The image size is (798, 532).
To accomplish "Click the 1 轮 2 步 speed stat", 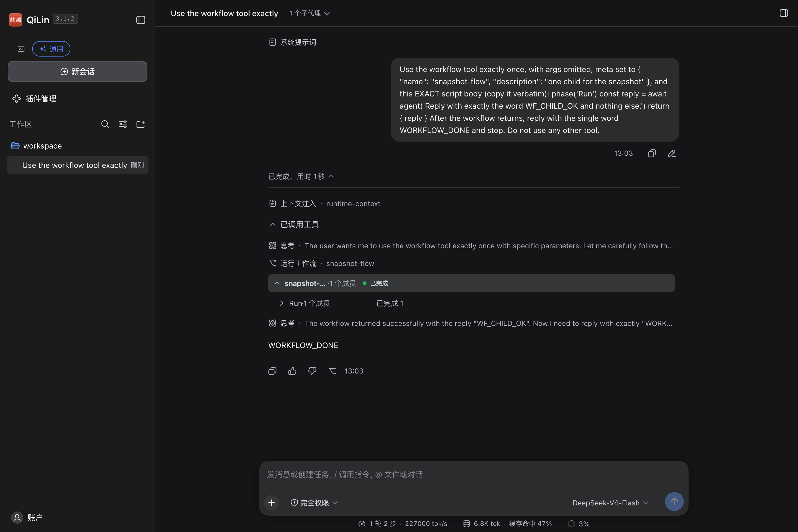I will click(x=403, y=523).
